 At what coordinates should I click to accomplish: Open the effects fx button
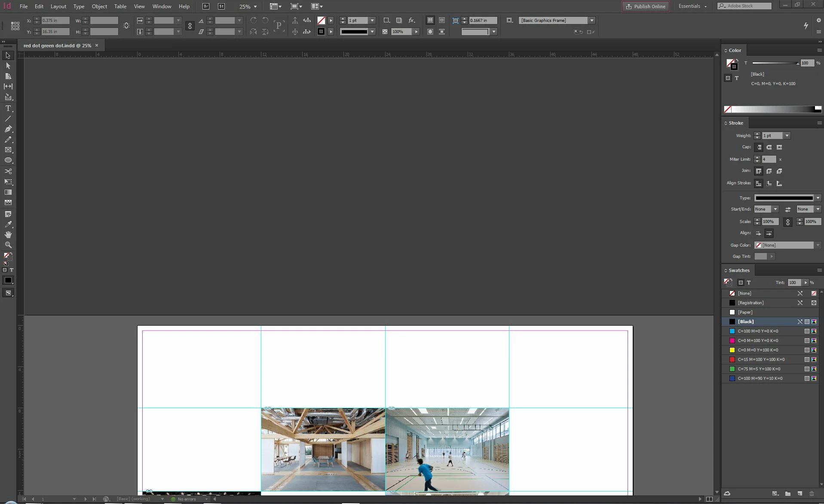click(x=411, y=20)
